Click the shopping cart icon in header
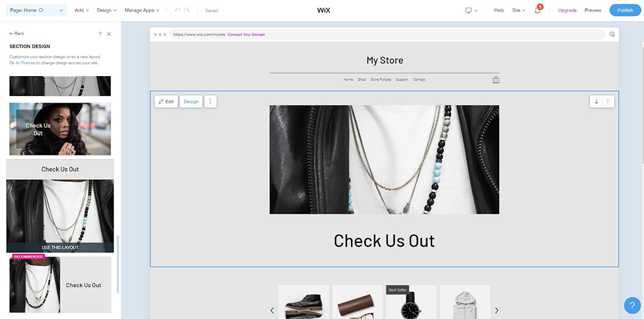 pyautogui.click(x=496, y=80)
